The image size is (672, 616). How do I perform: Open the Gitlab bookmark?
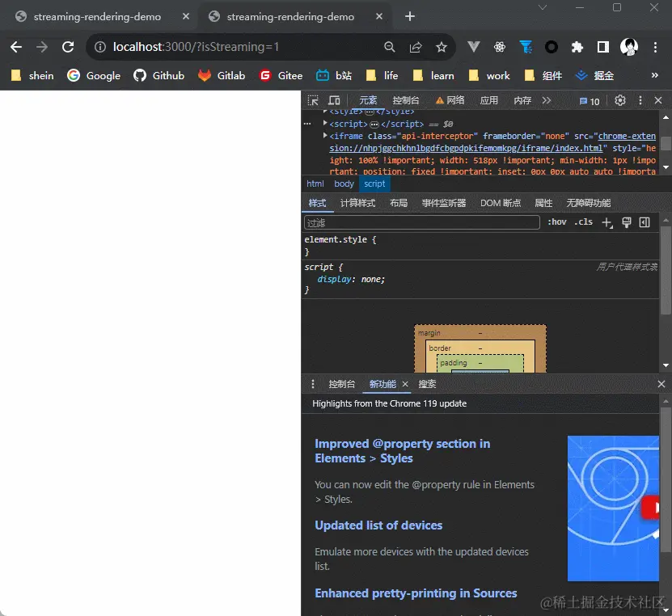(222, 75)
